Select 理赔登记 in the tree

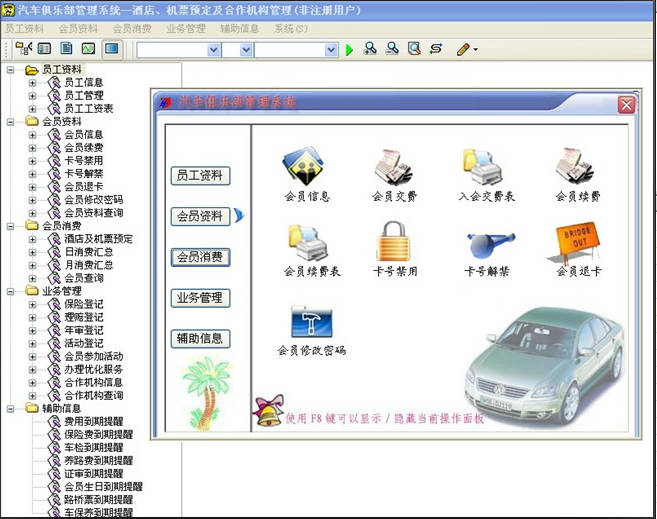(x=83, y=317)
